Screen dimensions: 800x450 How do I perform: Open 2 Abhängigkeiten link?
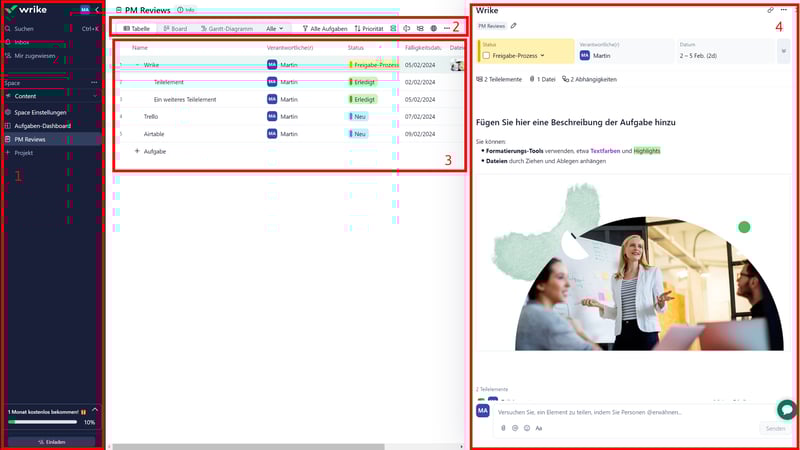(589, 80)
